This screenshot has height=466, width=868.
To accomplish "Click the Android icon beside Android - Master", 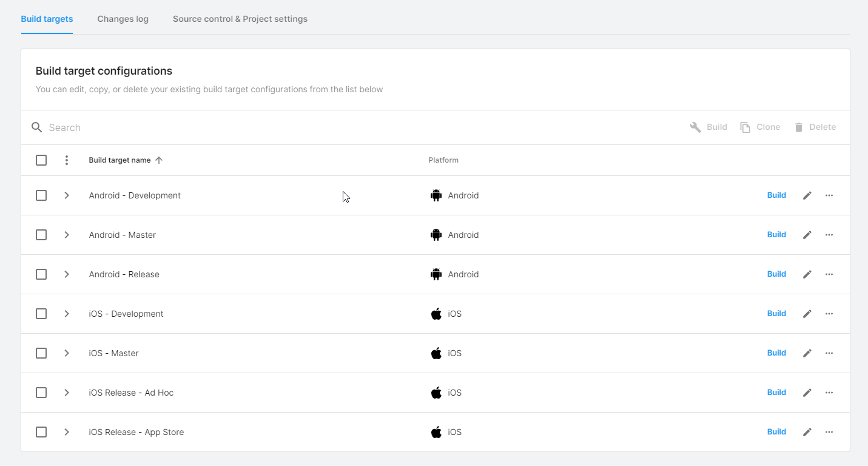I will pos(436,234).
